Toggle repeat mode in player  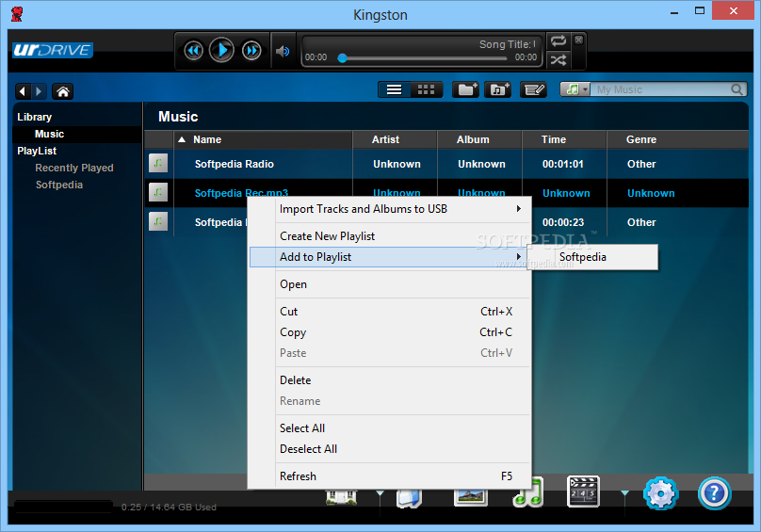[559, 40]
